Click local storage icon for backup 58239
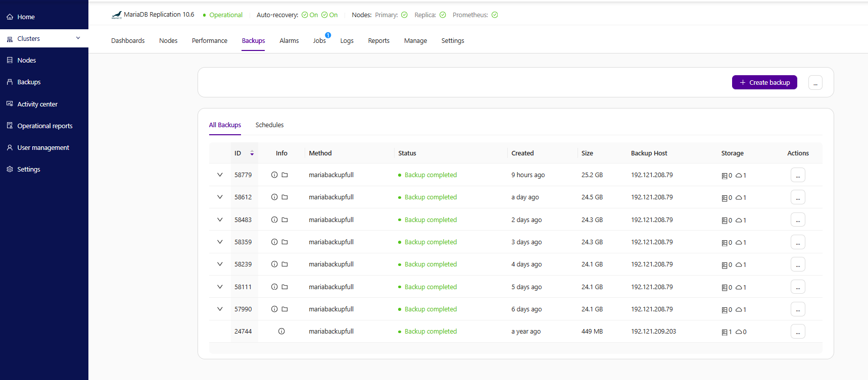 [725, 265]
